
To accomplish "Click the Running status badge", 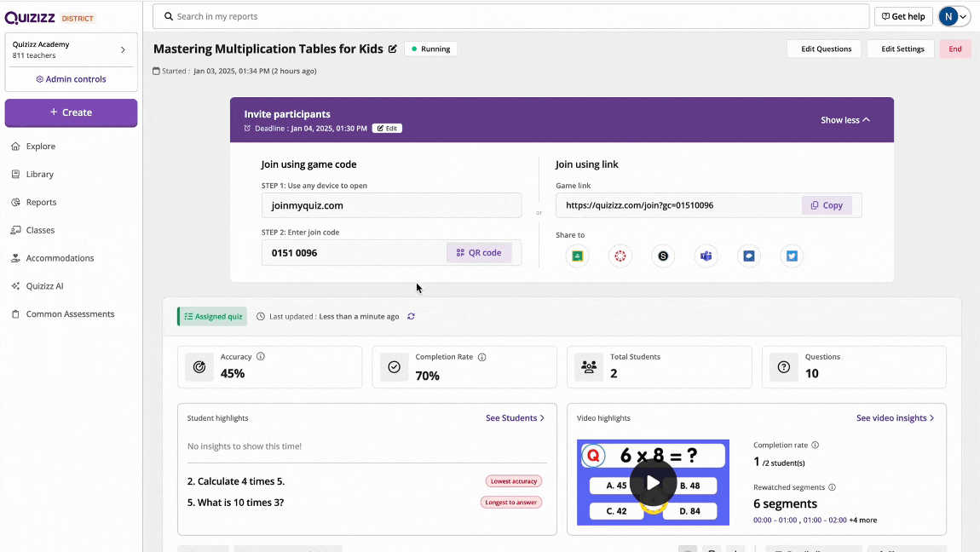I will point(430,49).
